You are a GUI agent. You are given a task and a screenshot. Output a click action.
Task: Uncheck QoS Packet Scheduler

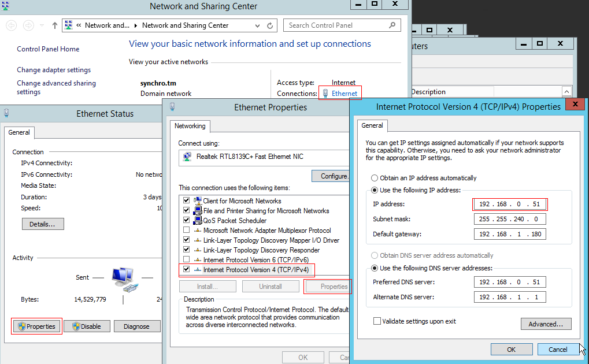[186, 220]
